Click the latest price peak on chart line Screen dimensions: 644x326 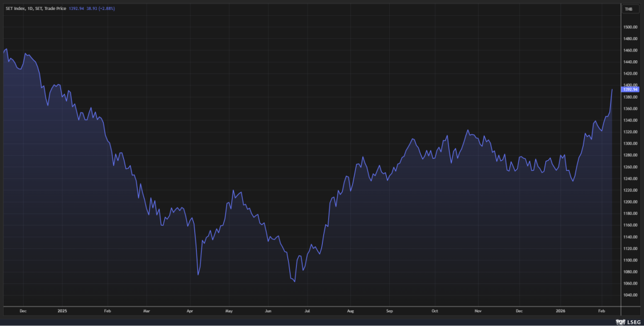pyautogui.click(x=612, y=90)
